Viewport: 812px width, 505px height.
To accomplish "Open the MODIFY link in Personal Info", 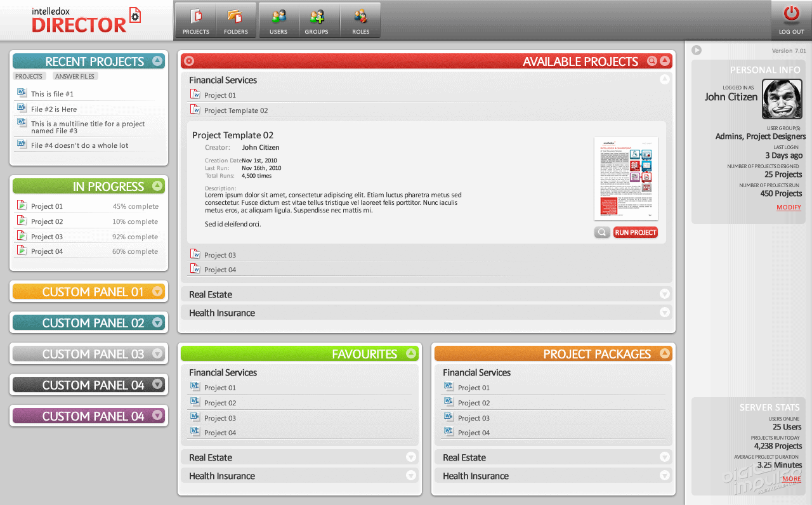I will [789, 207].
